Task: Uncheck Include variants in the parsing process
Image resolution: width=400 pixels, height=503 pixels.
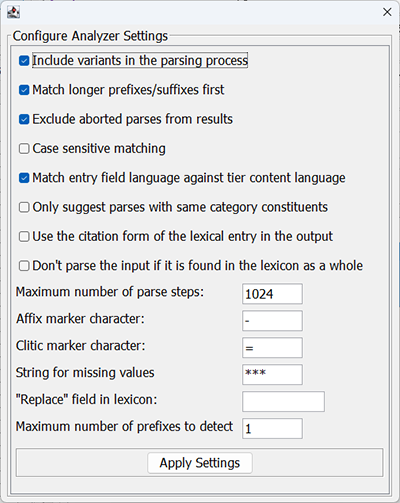Action: coord(24,61)
